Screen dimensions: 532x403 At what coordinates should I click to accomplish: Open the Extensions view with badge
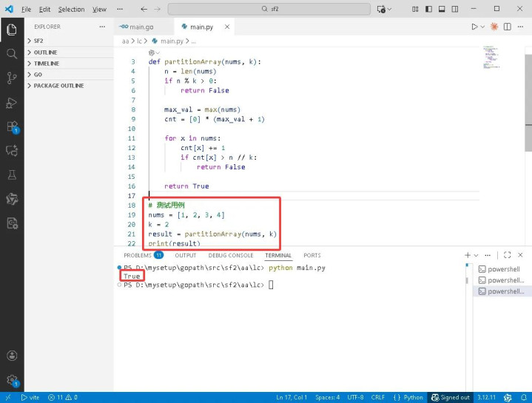[x=11, y=126]
